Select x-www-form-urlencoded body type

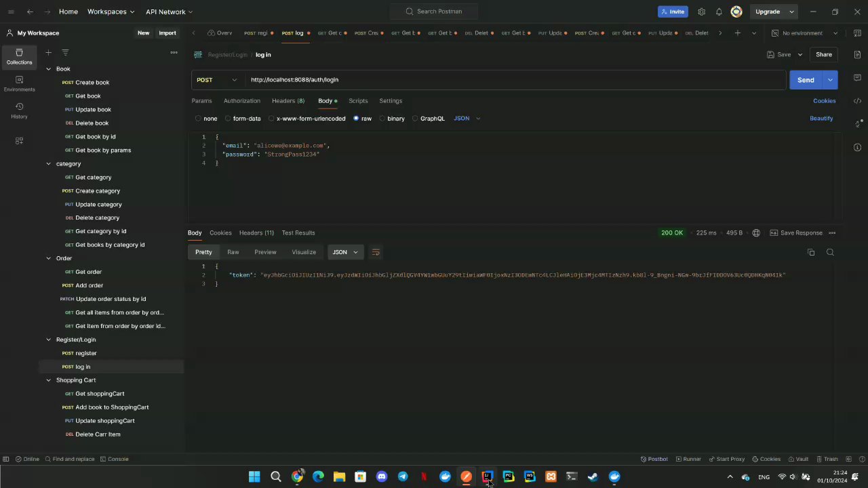pyautogui.click(x=307, y=119)
